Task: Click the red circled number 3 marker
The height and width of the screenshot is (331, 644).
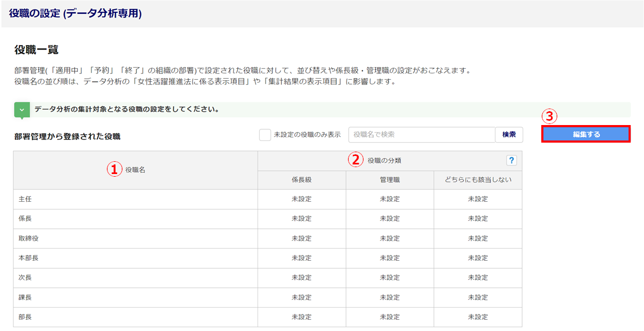Action: pos(549,116)
